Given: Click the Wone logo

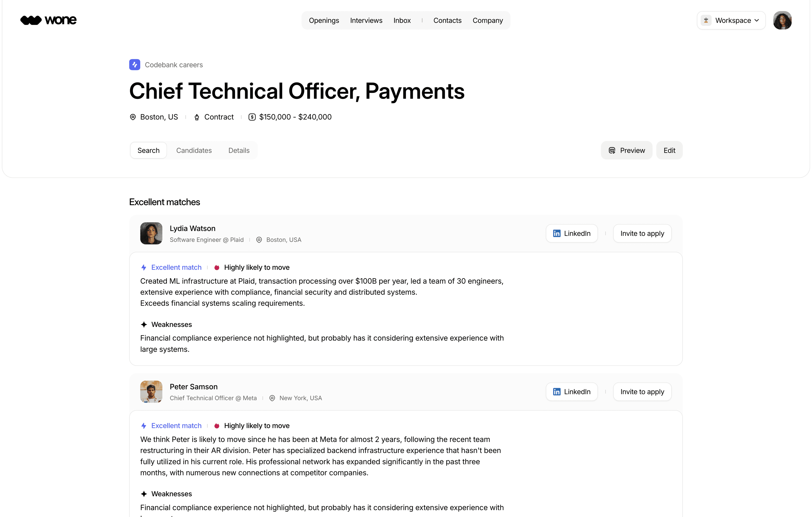Looking at the screenshot, I should pyautogui.click(x=48, y=20).
